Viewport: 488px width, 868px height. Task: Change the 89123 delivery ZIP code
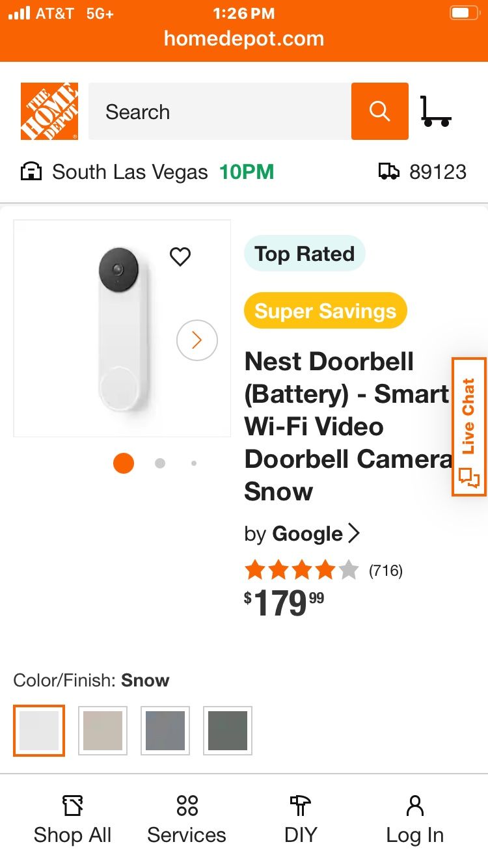[x=437, y=172]
